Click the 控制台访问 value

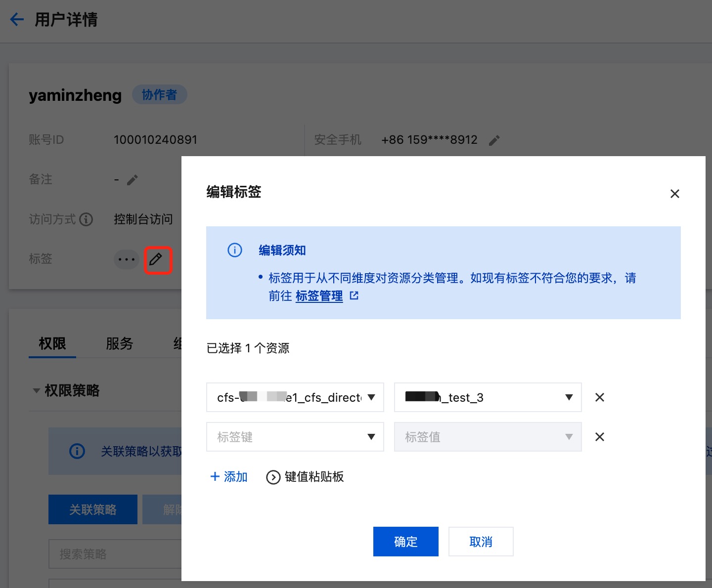[x=143, y=219]
